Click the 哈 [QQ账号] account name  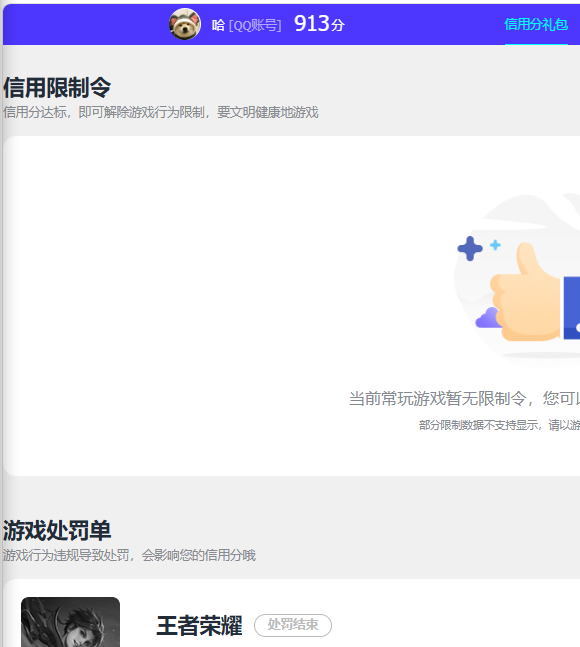[x=246, y=26]
